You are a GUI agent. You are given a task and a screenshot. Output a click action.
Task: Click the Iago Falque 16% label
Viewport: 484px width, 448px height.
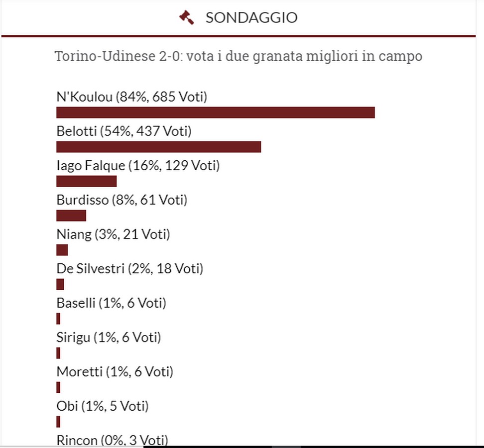138,166
